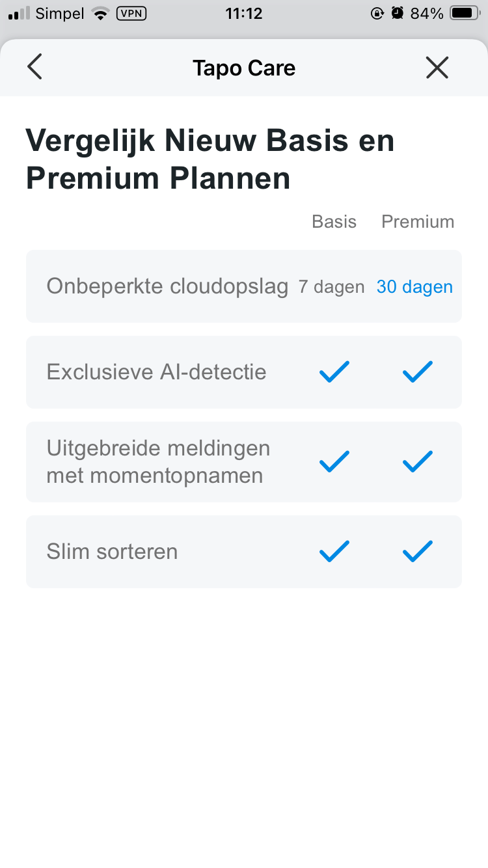Image resolution: width=488 pixels, height=868 pixels.
Task: Tap the Vergelijk Nieuw Basis en Premium heading
Action: pos(210,159)
